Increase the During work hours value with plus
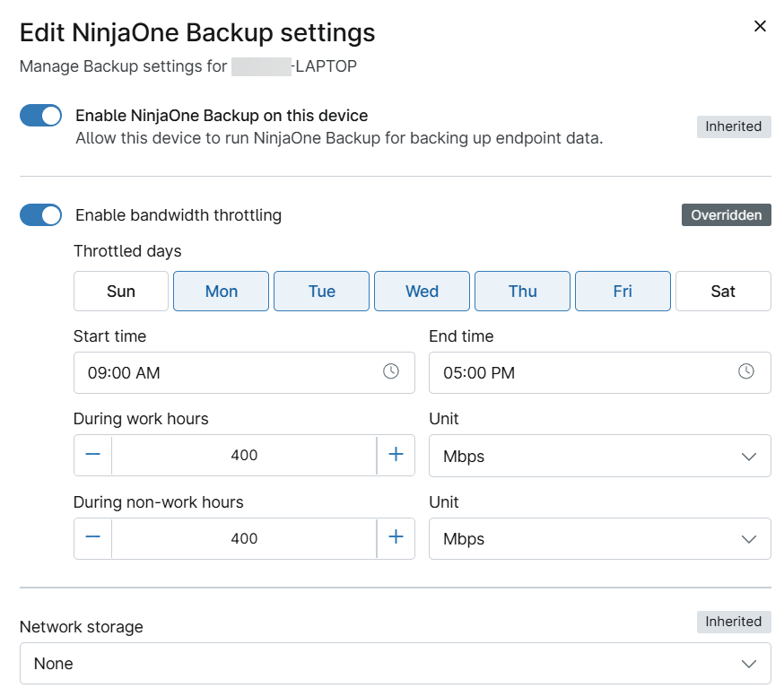Viewport: 784px width, 697px height. (396, 455)
